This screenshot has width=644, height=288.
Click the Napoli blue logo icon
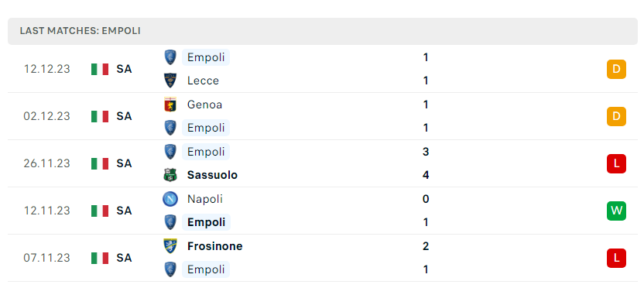[170, 199]
